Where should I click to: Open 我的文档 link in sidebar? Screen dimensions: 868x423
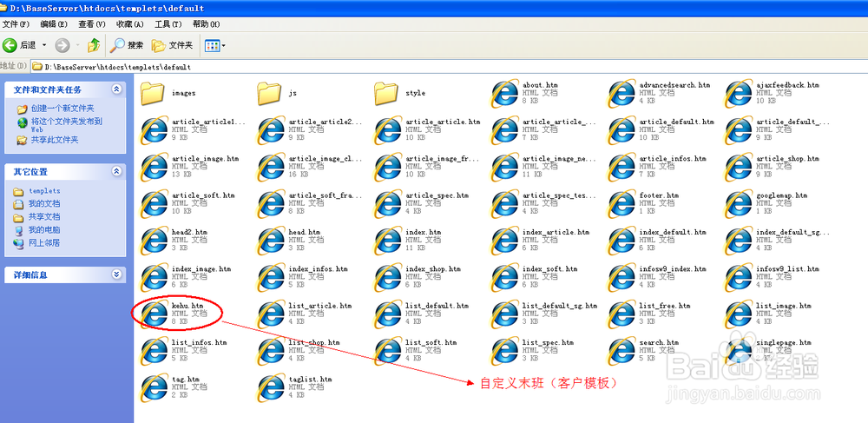point(44,204)
